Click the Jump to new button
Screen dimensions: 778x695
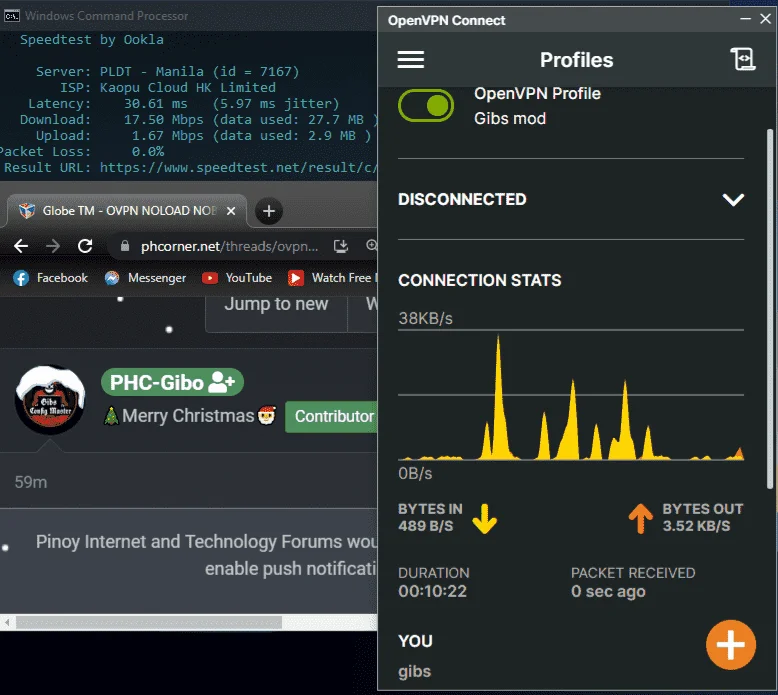click(276, 312)
